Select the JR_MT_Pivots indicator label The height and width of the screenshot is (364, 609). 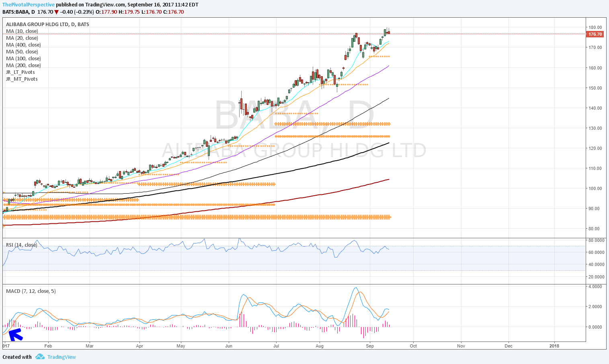tap(22, 79)
